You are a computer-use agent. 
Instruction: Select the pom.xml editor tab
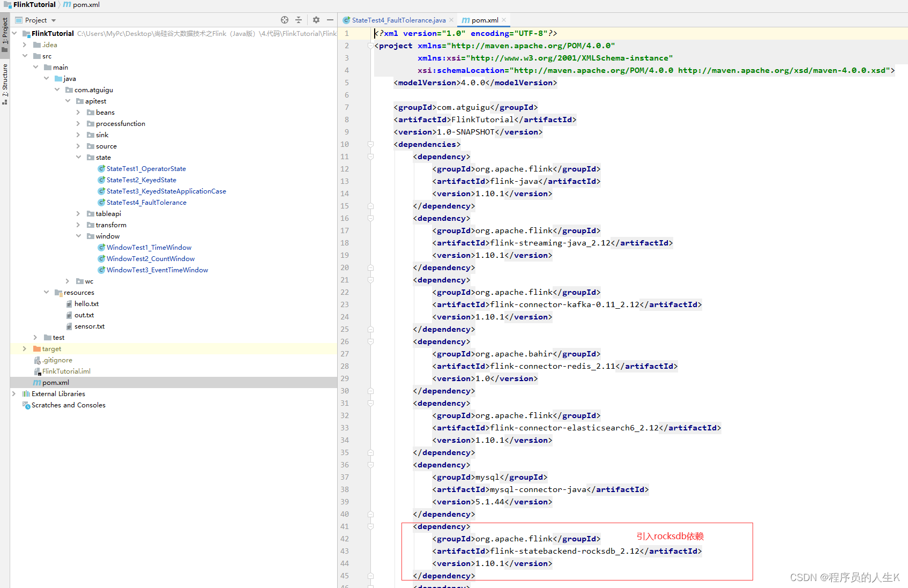click(485, 20)
